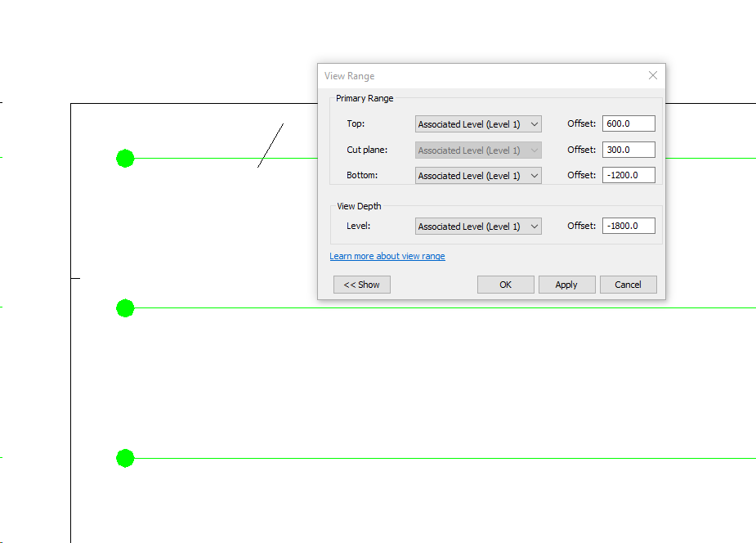Select the Top offset value 600.0
Screen dimensions: 756x543
(x=628, y=123)
